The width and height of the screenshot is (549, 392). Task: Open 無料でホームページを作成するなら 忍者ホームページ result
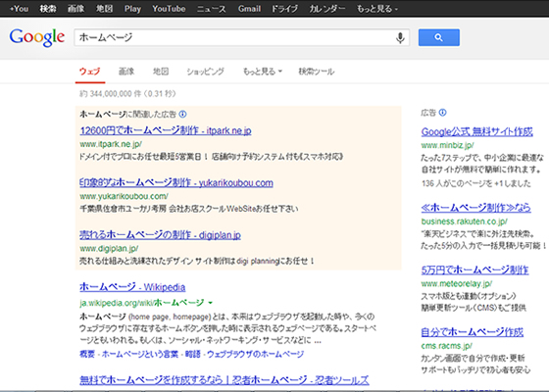point(225,380)
